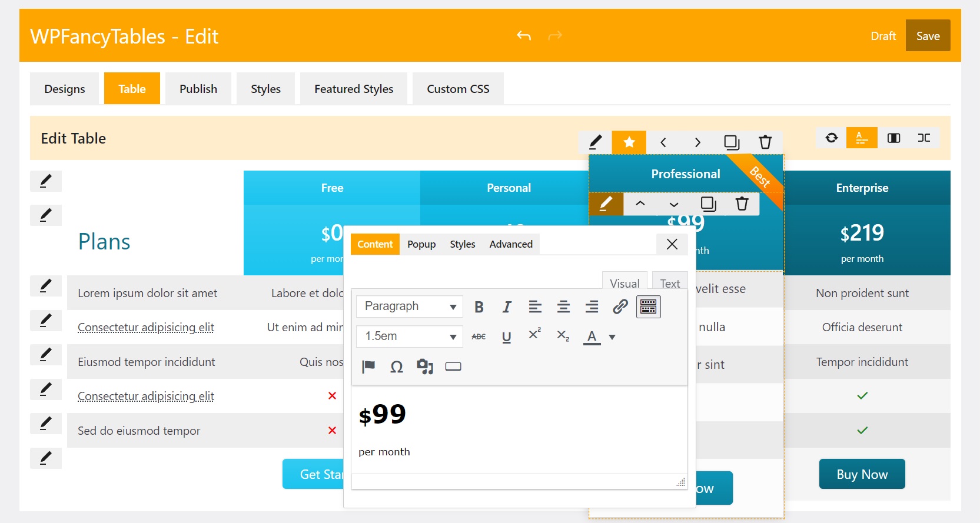Viewport: 980px width, 523px height.
Task: Click the split cells icon in Edit Table bar
Action: coord(924,138)
